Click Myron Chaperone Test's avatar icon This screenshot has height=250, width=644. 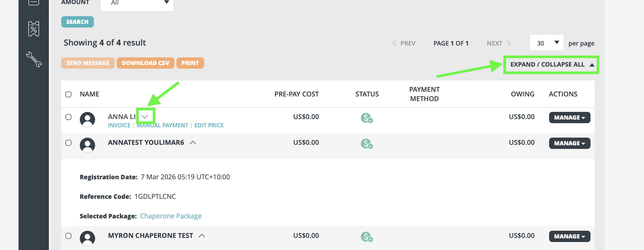[x=87, y=238]
